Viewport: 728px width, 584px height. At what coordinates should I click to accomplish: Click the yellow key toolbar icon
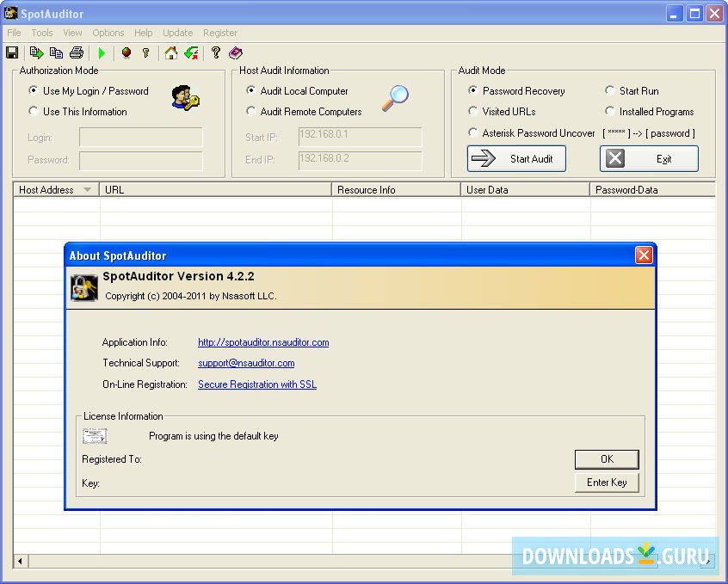[146, 52]
